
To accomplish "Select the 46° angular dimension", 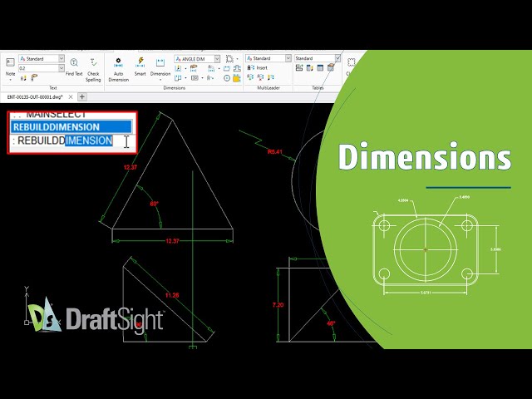I will point(331,323).
